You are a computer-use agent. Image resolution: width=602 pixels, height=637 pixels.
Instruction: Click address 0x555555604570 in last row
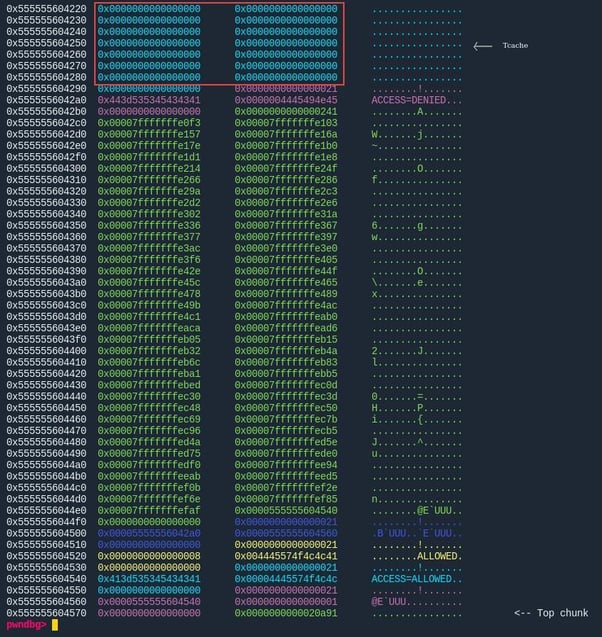point(46,613)
